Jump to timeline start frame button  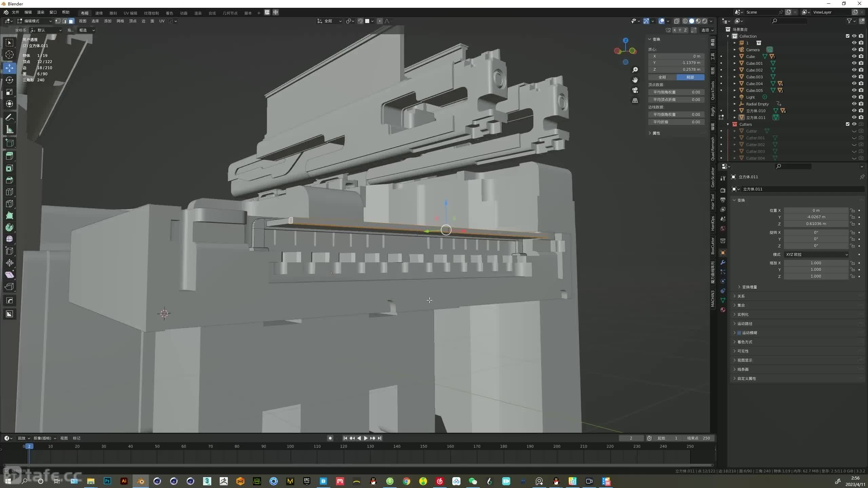pos(345,438)
